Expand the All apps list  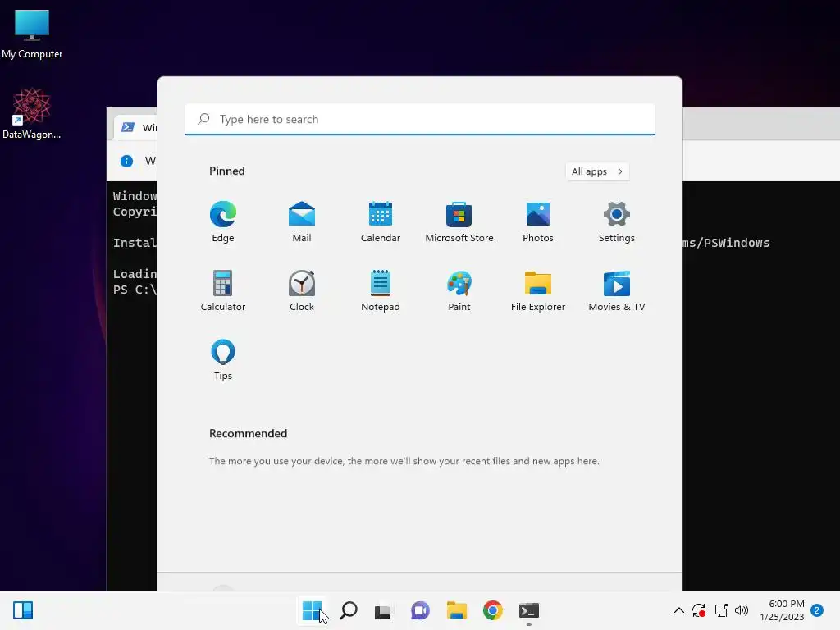tap(597, 171)
